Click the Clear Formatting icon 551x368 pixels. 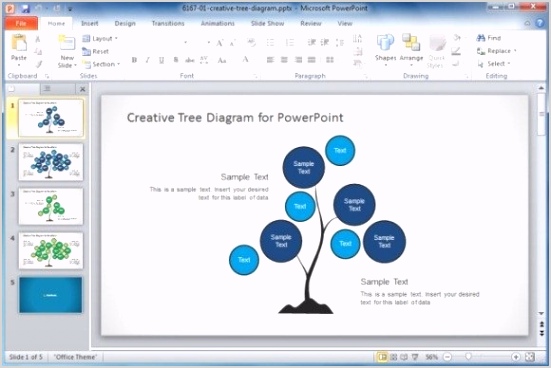click(x=252, y=43)
